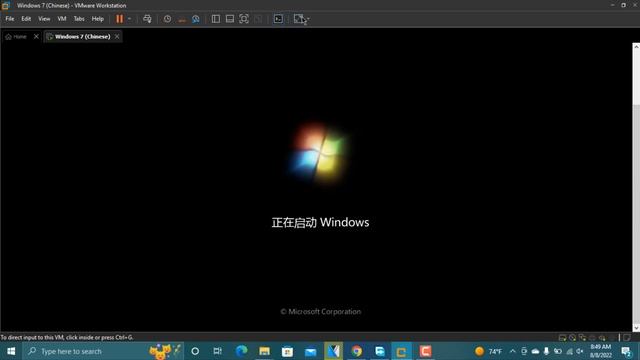The height and width of the screenshot is (360, 640).
Task: Open the View menu
Action: tap(44, 19)
